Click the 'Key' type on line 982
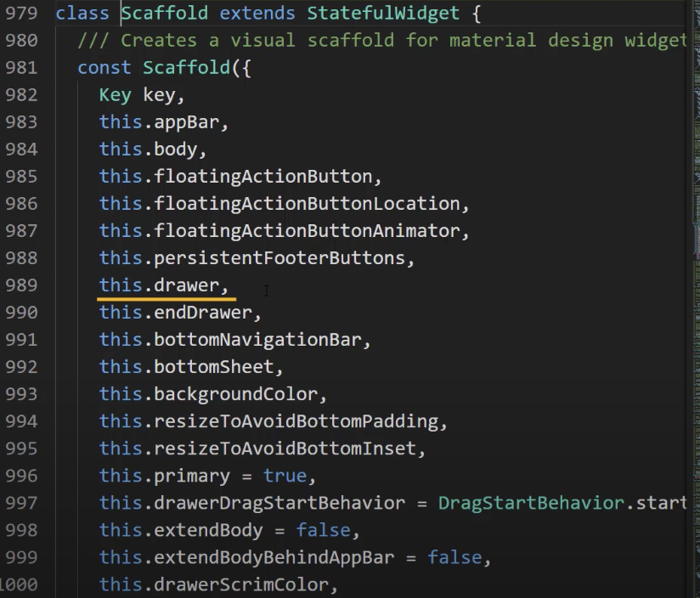Screen dimensions: 700x598 pos(116,95)
